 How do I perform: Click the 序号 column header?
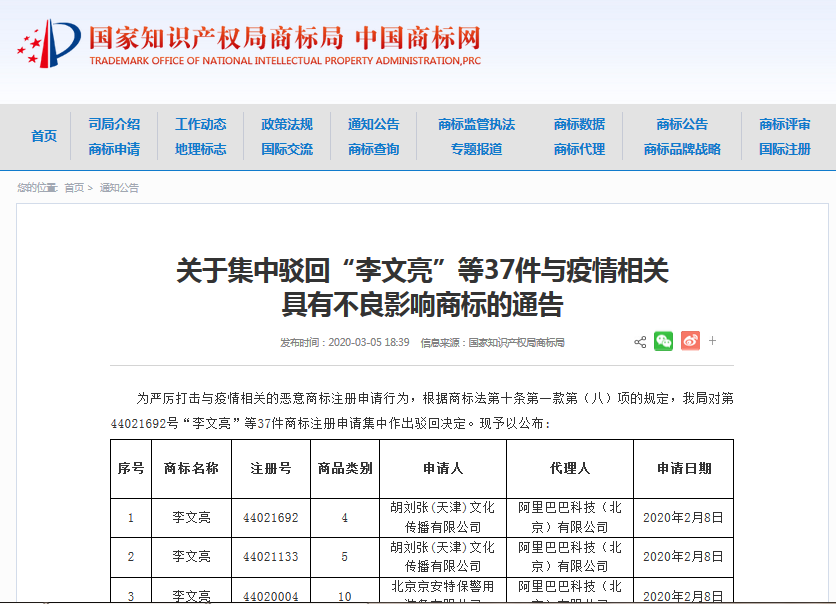tap(131, 469)
